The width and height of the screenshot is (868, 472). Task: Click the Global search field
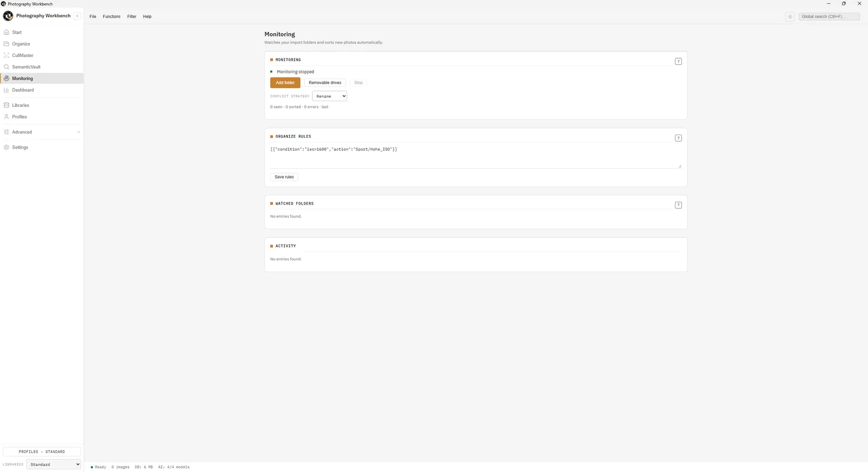coord(829,17)
